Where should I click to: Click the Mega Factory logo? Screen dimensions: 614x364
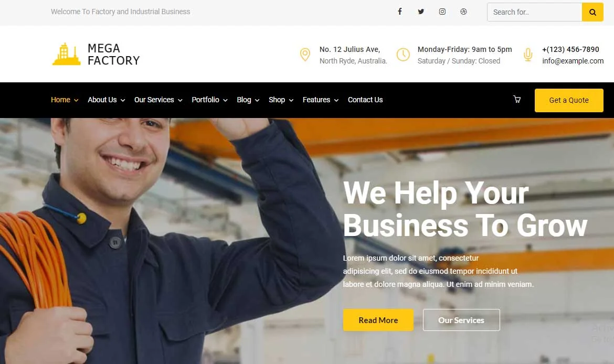click(96, 54)
